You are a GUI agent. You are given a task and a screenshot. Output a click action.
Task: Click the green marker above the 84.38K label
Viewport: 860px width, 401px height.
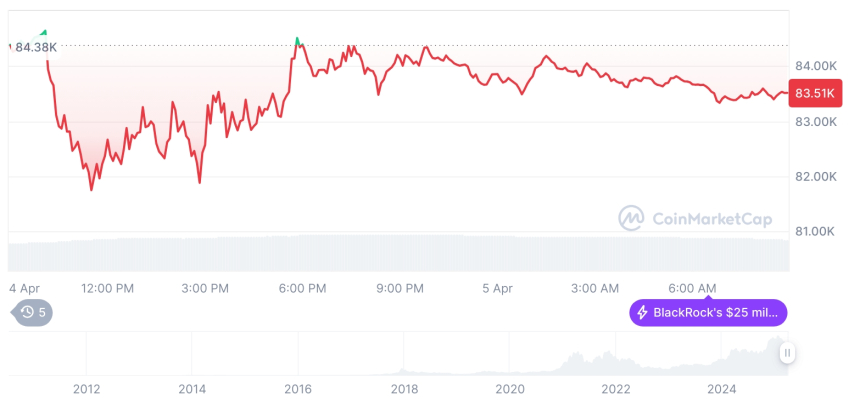[x=43, y=32]
